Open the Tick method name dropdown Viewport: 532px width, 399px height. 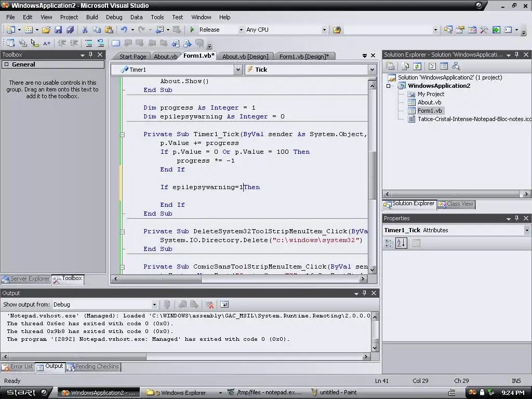click(372, 70)
